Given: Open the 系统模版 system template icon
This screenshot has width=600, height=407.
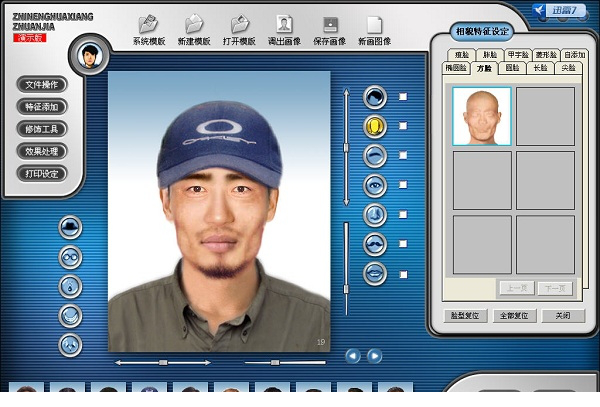Looking at the screenshot, I should pos(149,30).
